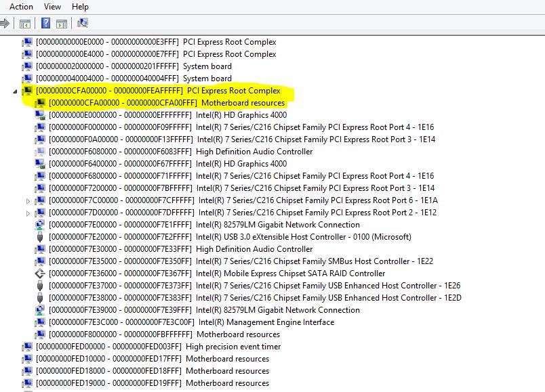Screen dimensions: 545x392
Task: Click icon of SMBus Host Controller - 1E22
Action: pos(40,261)
